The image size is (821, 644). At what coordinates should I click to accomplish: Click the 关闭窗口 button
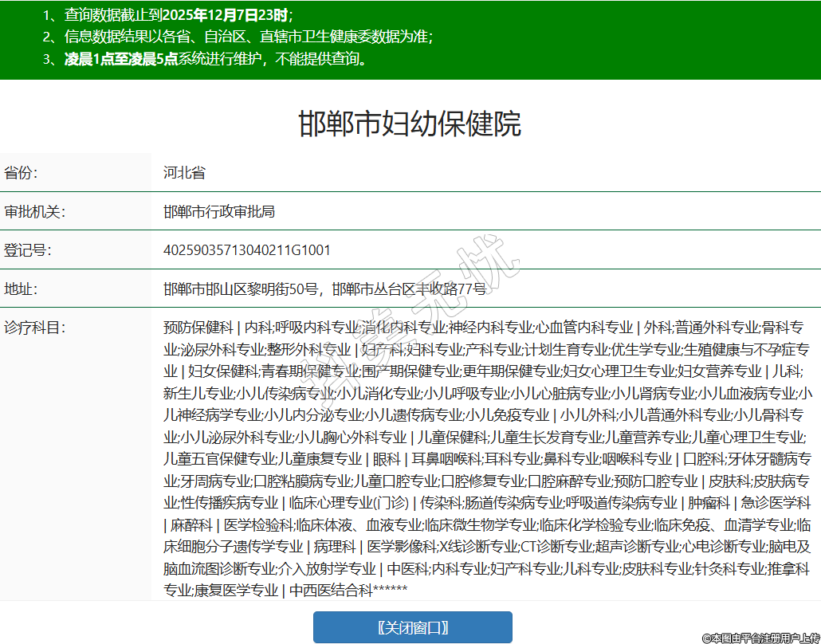point(412,627)
